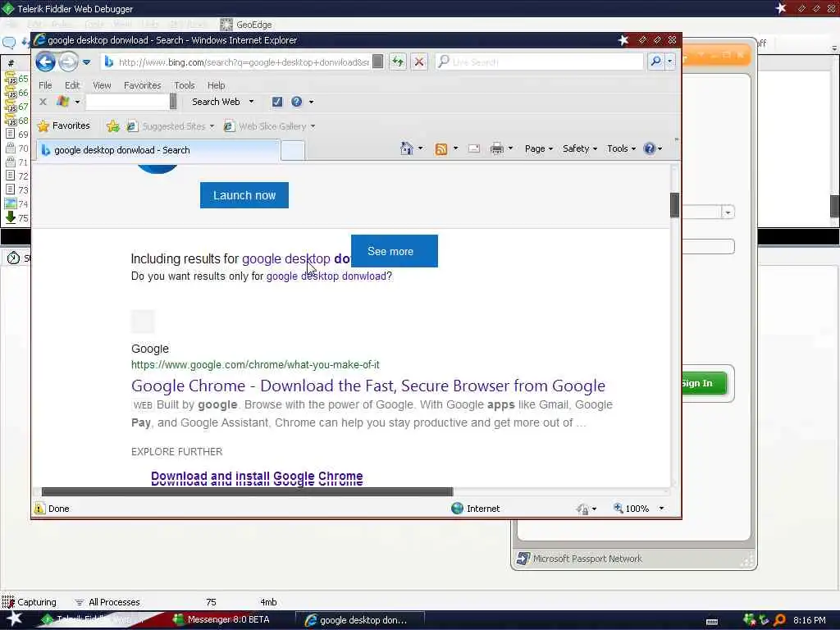The width and height of the screenshot is (840, 630).
Task: Click the status bar warning icon
Action: [x=39, y=509]
